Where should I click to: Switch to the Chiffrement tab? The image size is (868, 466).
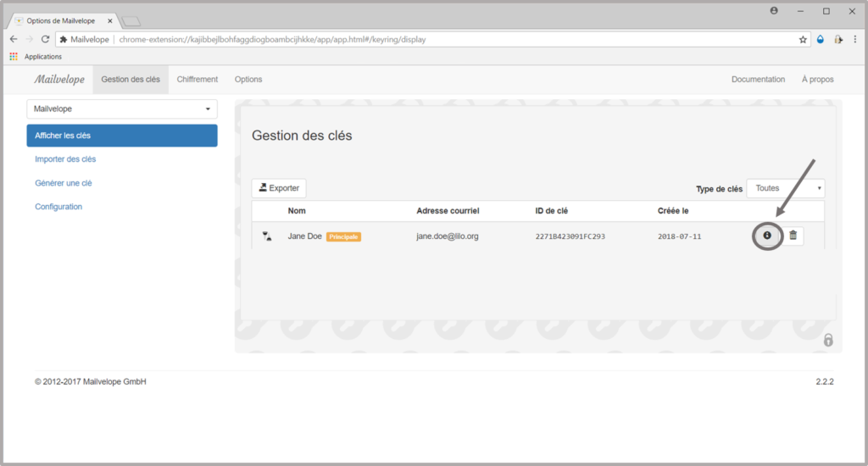(x=197, y=80)
